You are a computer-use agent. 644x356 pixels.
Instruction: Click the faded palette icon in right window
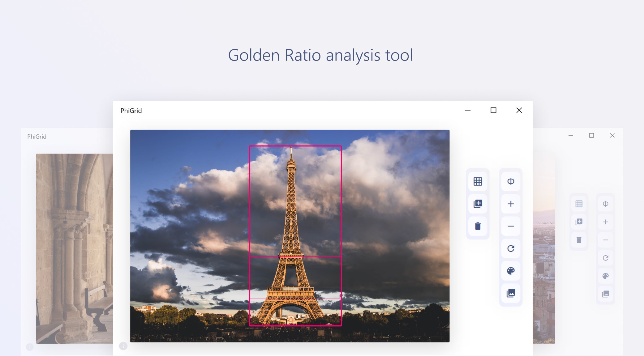[605, 276]
